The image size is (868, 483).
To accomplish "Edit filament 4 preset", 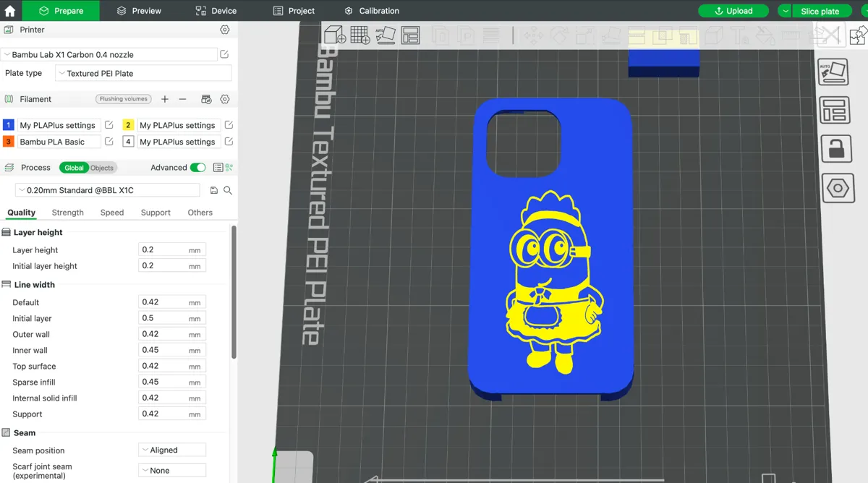I will (x=229, y=142).
